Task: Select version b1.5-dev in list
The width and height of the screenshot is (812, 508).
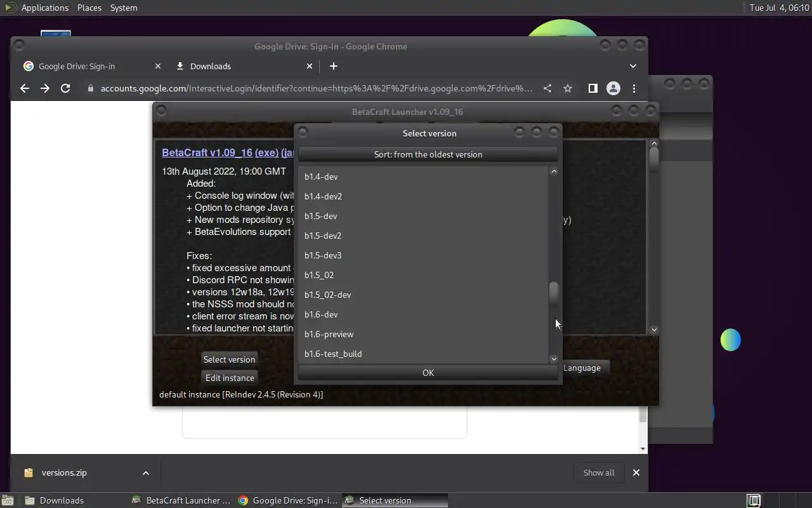Action: click(x=423, y=216)
